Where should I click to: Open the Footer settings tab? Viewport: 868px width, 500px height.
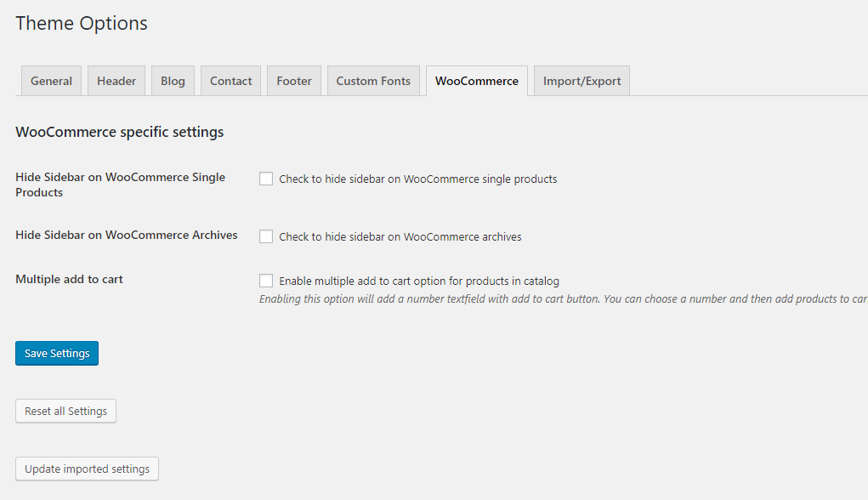294,81
